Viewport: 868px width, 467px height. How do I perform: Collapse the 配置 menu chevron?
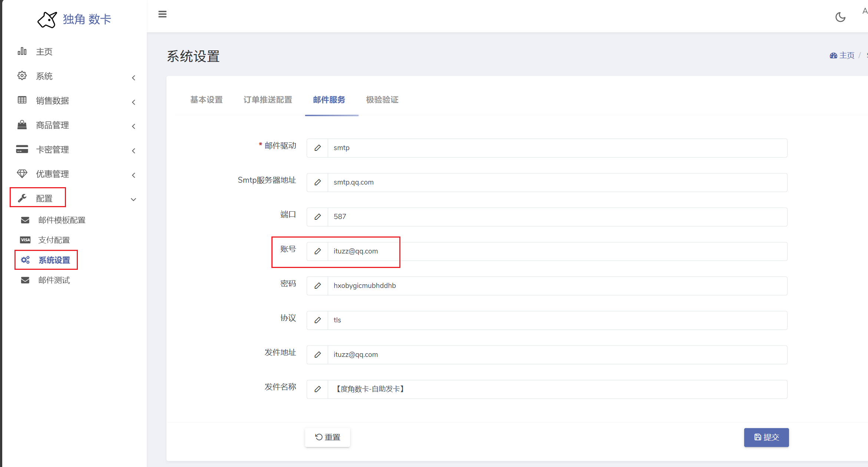click(x=133, y=199)
